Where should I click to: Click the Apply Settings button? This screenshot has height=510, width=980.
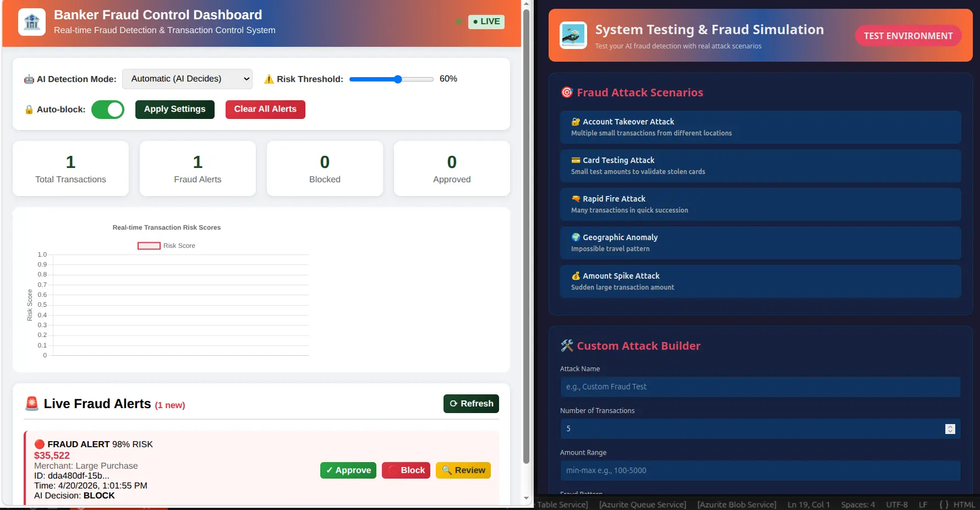tap(175, 109)
